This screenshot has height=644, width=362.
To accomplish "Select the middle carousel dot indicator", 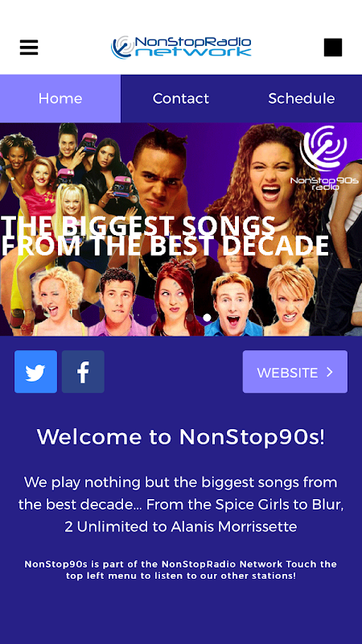I will point(190,317).
